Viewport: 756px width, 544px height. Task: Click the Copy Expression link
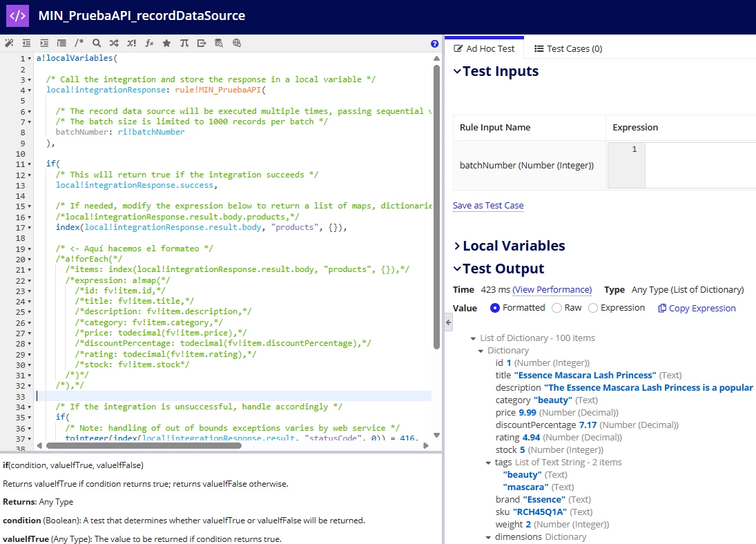tap(702, 308)
